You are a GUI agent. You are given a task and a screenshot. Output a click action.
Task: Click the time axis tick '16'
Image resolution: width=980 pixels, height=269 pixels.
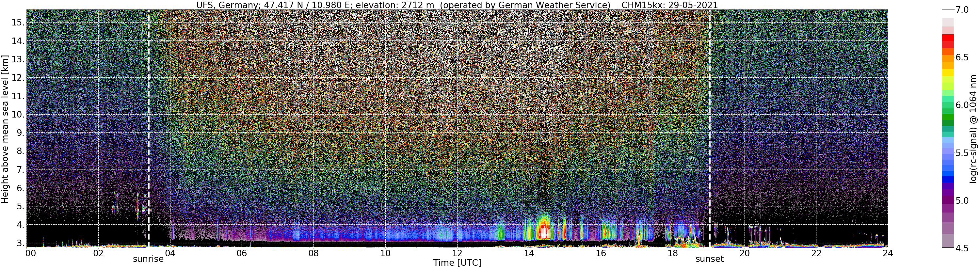[x=601, y=253]
